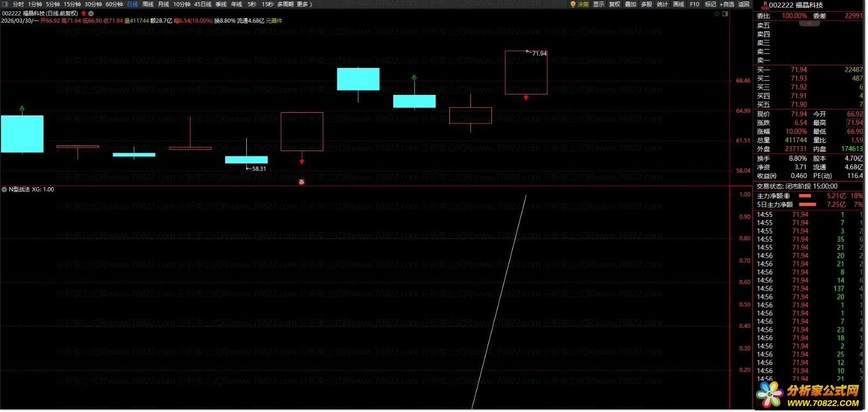Expand the order book chevron under 委比

(809, 24)
